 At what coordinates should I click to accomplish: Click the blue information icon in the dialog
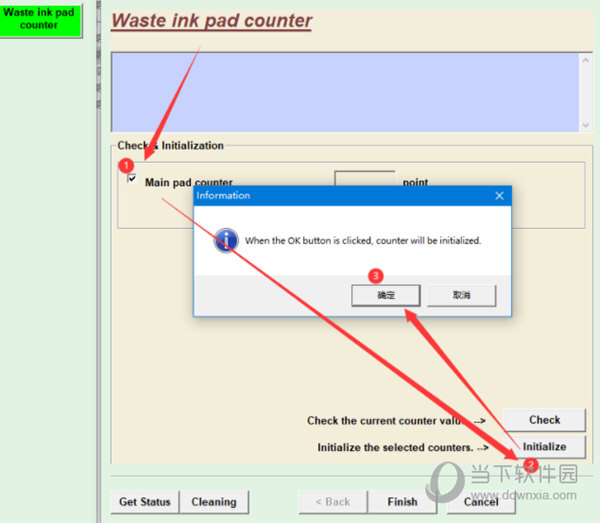pyautogui.click(x=227, y=240)
